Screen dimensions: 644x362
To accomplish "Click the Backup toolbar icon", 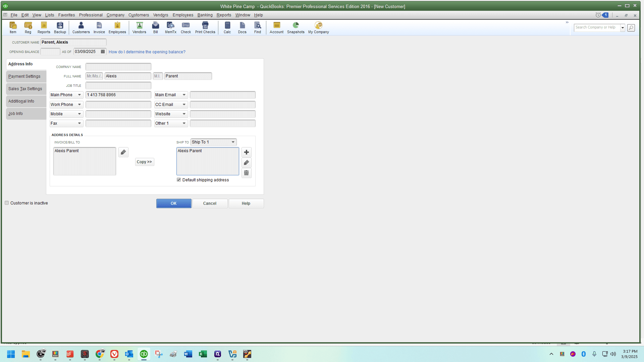I will tap(60, 27).
